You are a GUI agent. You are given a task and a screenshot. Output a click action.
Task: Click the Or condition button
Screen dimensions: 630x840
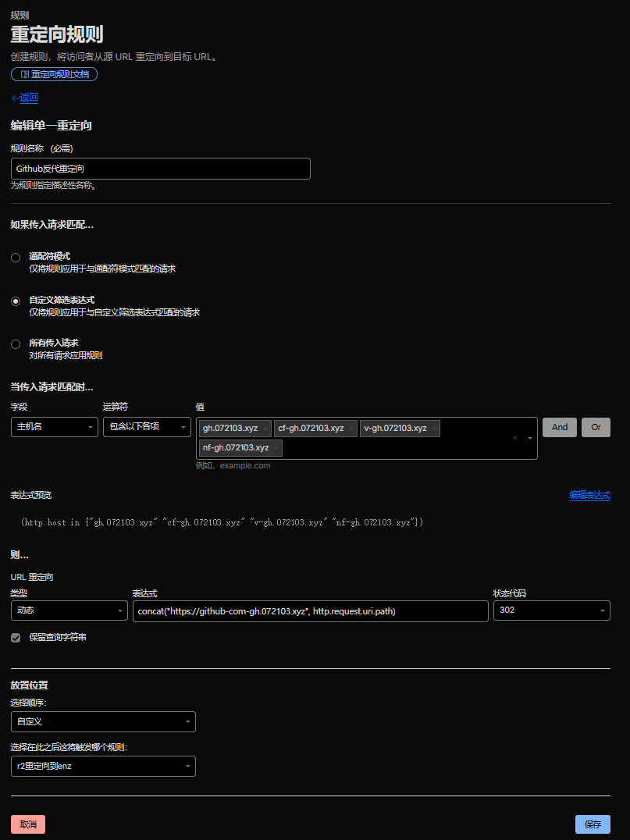pyautogui.click(x=596, y=427)
